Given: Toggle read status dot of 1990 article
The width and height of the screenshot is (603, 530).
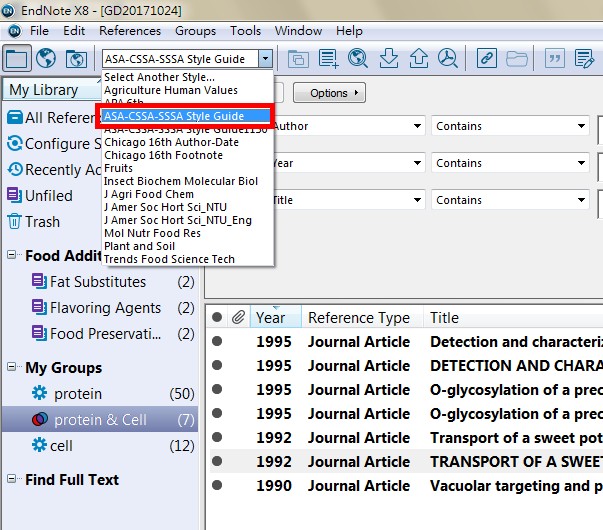Looking at the screenshot, I should point(217,485).
